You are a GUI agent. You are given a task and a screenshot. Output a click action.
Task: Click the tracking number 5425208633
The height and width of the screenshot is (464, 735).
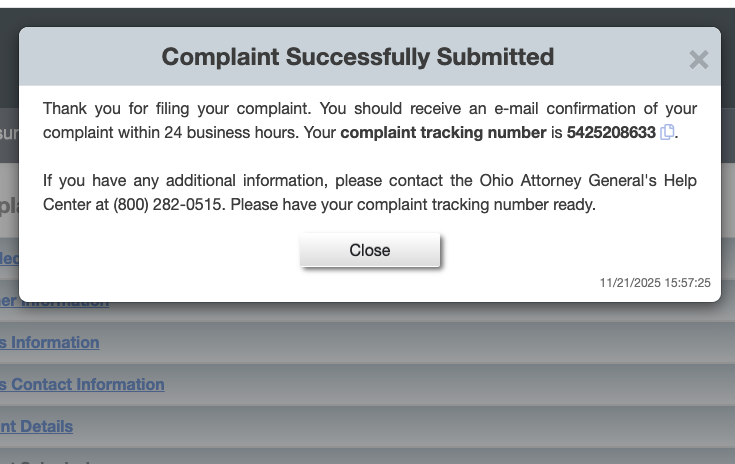point(611,132)
